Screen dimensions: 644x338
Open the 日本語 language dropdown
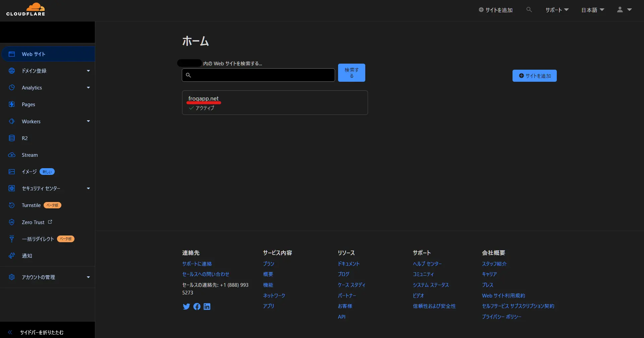coord(592,10)
